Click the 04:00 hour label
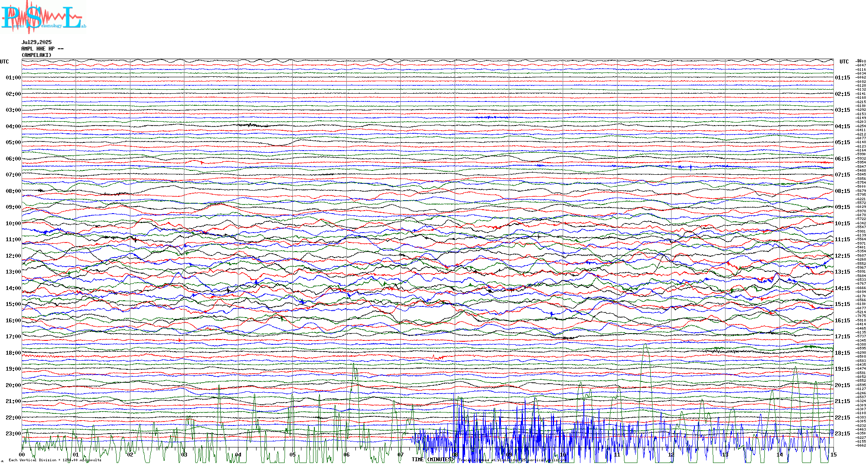 [x=13, y=126]
